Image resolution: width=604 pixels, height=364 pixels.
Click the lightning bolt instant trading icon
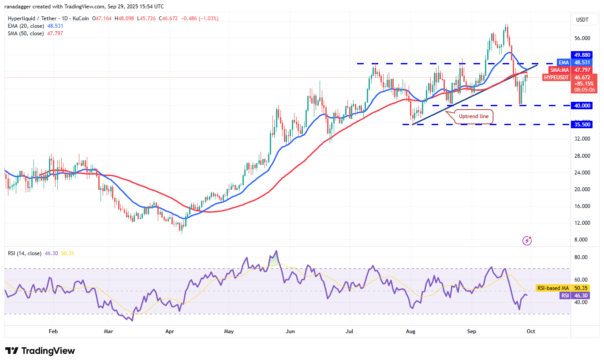[x=527, y=240]
